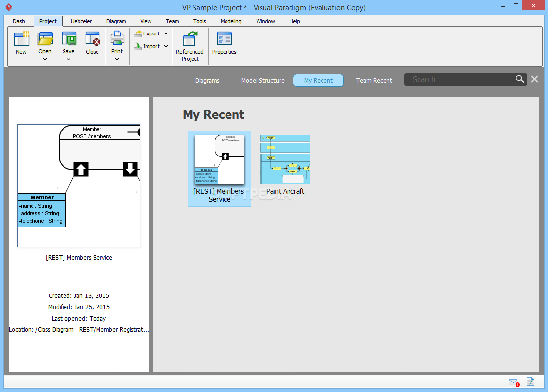Image resolution: width=548 pixels, height=392 pixels.
Task: Open the Team tab
Action: click(172, 21)
